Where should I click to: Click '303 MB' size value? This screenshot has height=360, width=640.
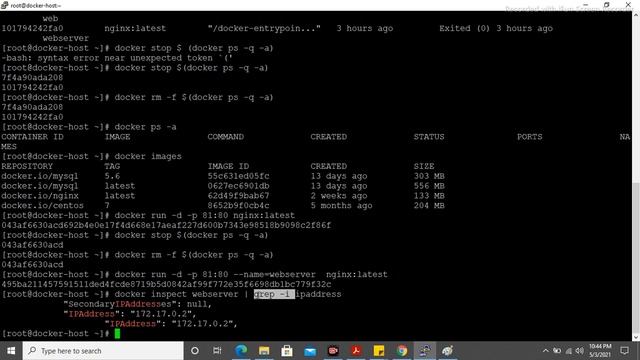pos(429,176)
